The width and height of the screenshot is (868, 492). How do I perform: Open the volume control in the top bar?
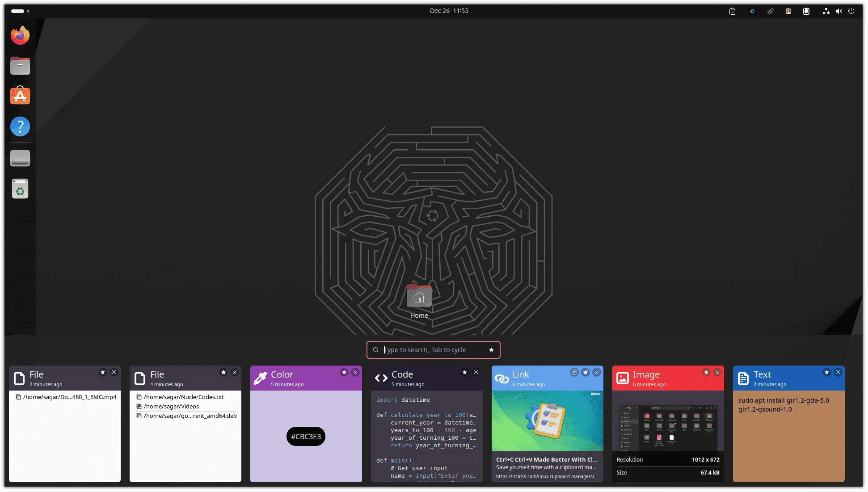point(839,11)
